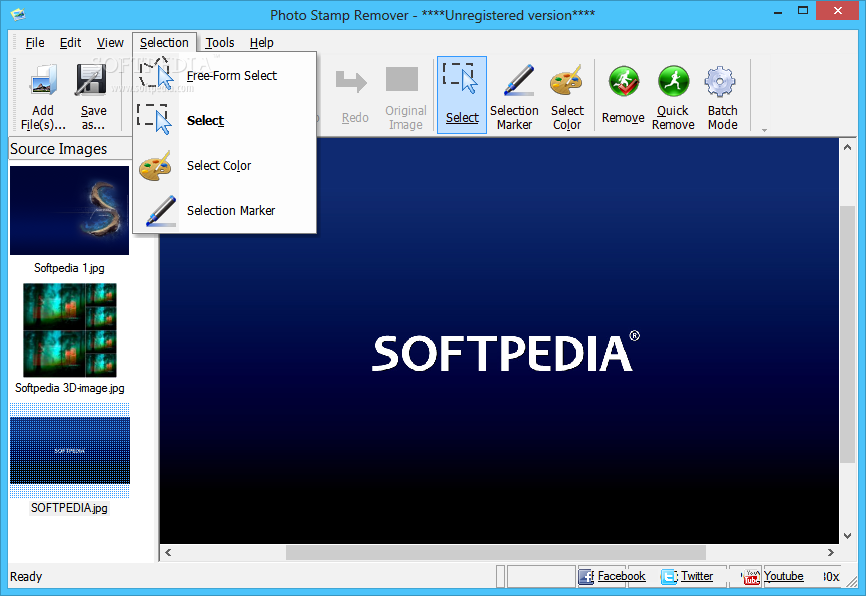Maximize the Photo Stamp Remover window
This screenshot has height=596, width=866.
(x=803, y=10)
